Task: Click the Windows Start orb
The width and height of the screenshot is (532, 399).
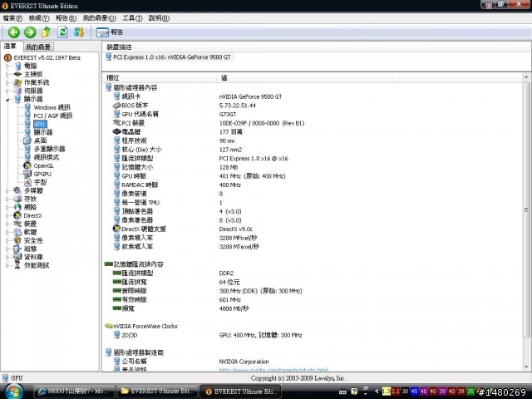Action: 14,392
